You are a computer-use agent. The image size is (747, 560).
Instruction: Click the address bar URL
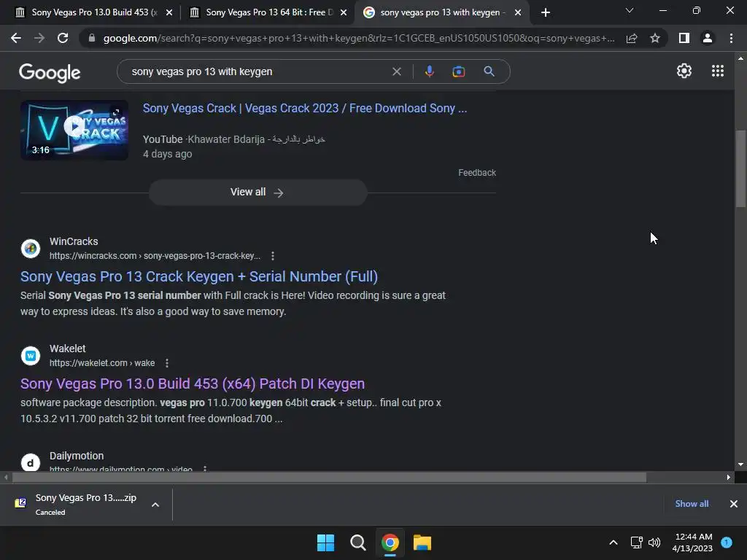359,38
